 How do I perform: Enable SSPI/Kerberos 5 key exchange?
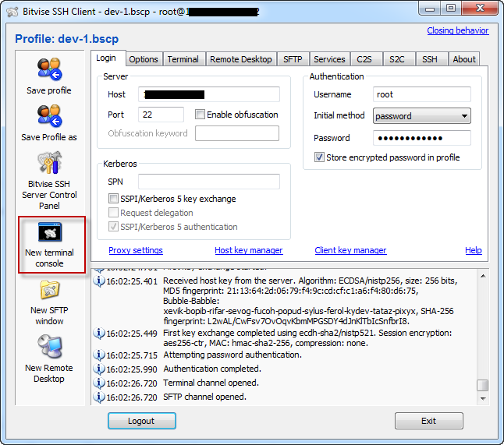tap(113, 199)
